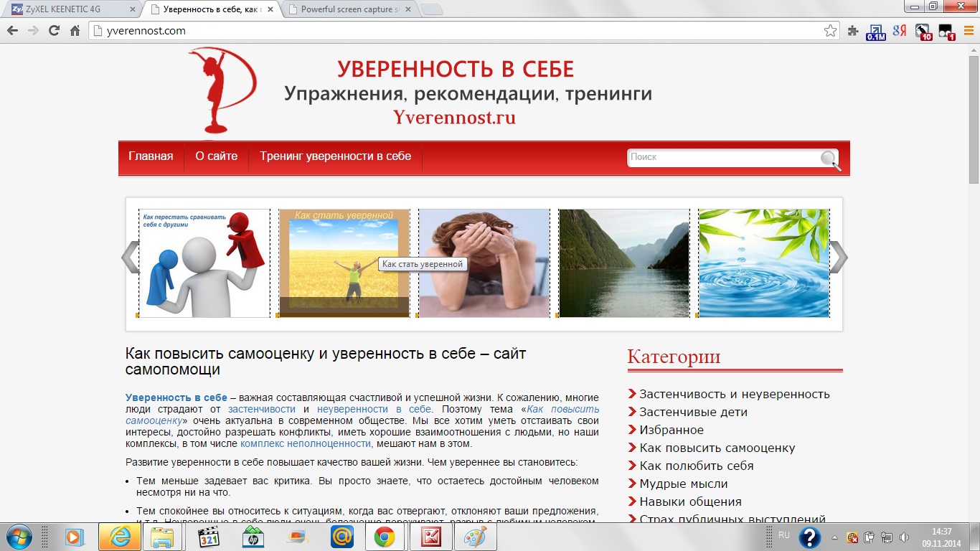Follow the bold Уверенность в себе link

pos(176,397)
